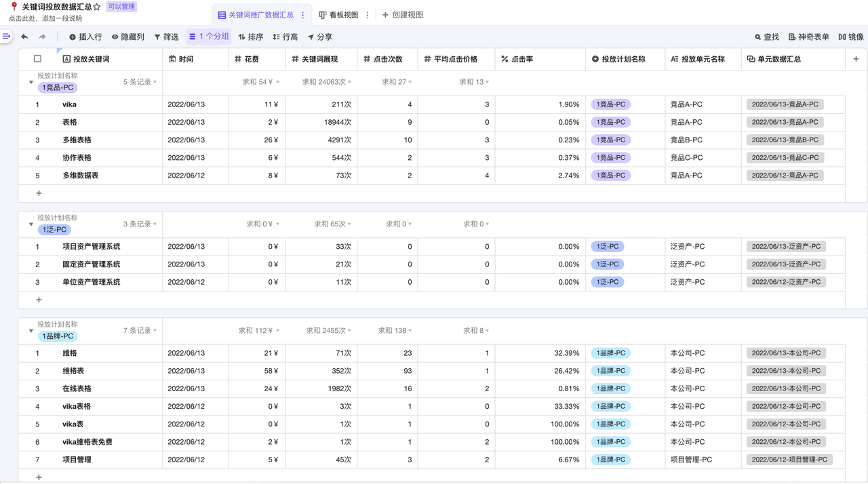Collapse the 1竞品-PC group
This screenshot has height=484, width=868.
pyautogui.click(x=31, y=82)
